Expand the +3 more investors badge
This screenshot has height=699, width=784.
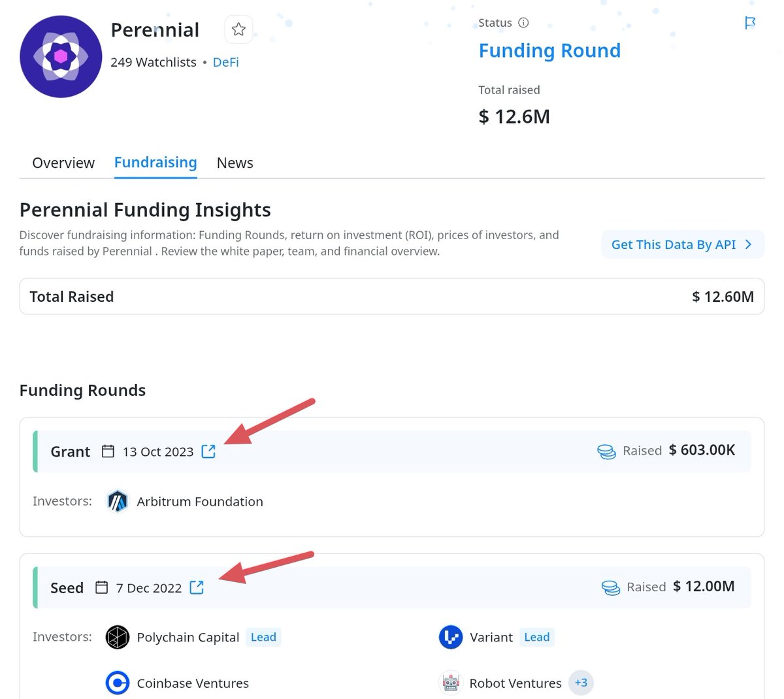(x=581, y=683)
